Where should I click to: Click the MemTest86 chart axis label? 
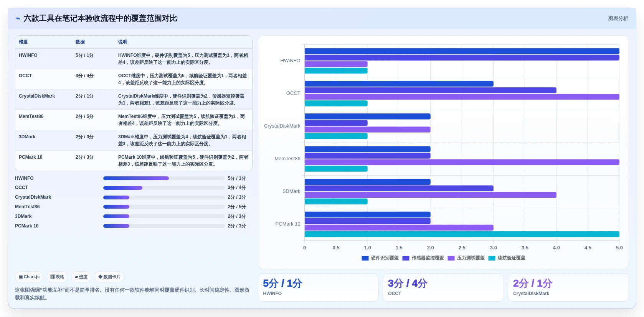[x=287, y=159]
